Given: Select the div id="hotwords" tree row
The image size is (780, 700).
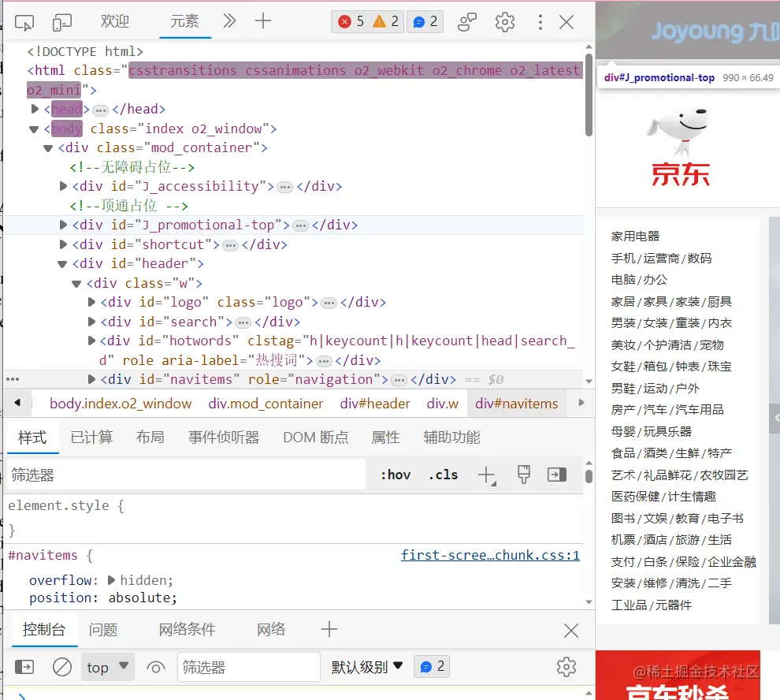Looking at the screenshot, I should click(x=294, y=351).
